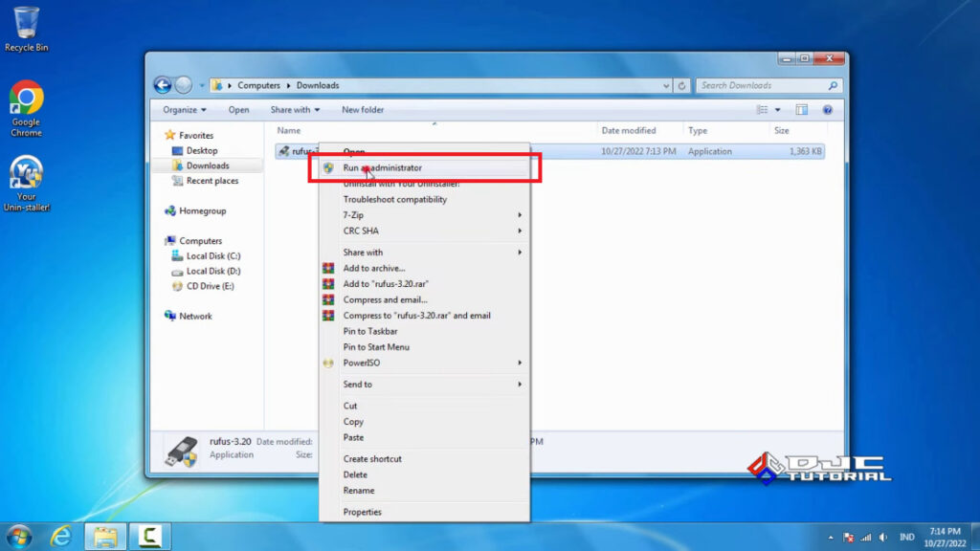Open Google Chrome from the desktop
The width and height of the screenshot is (980, 551).
[x=25, y=99]
